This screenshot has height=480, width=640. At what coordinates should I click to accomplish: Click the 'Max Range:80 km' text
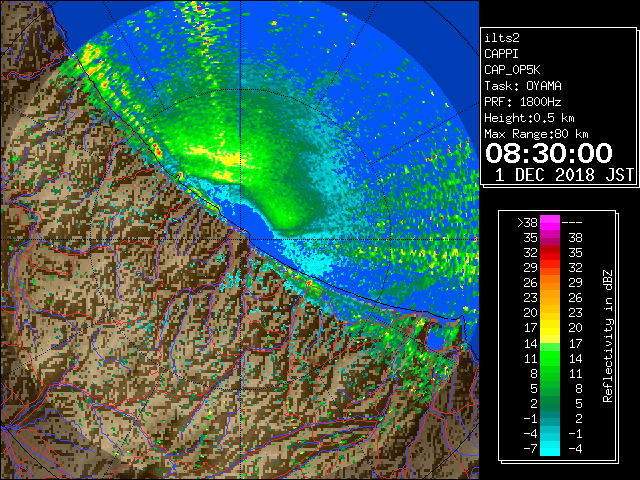(536, 134)
